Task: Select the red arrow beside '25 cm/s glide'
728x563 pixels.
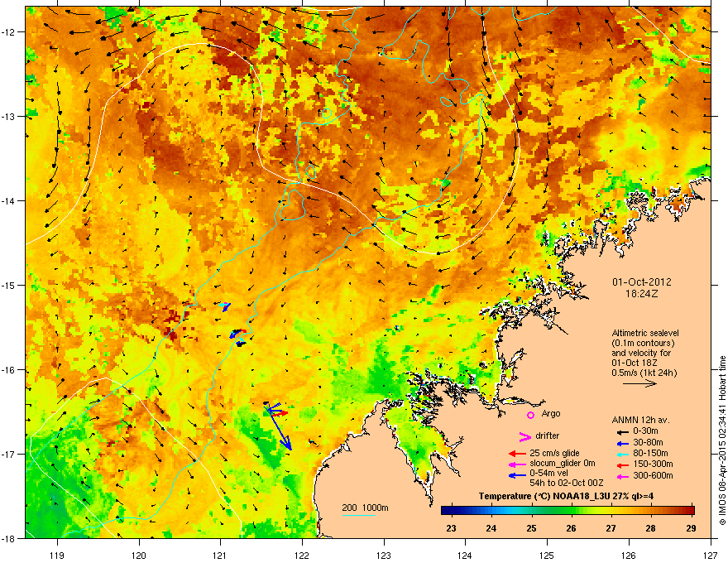Action: coord(517,454)
